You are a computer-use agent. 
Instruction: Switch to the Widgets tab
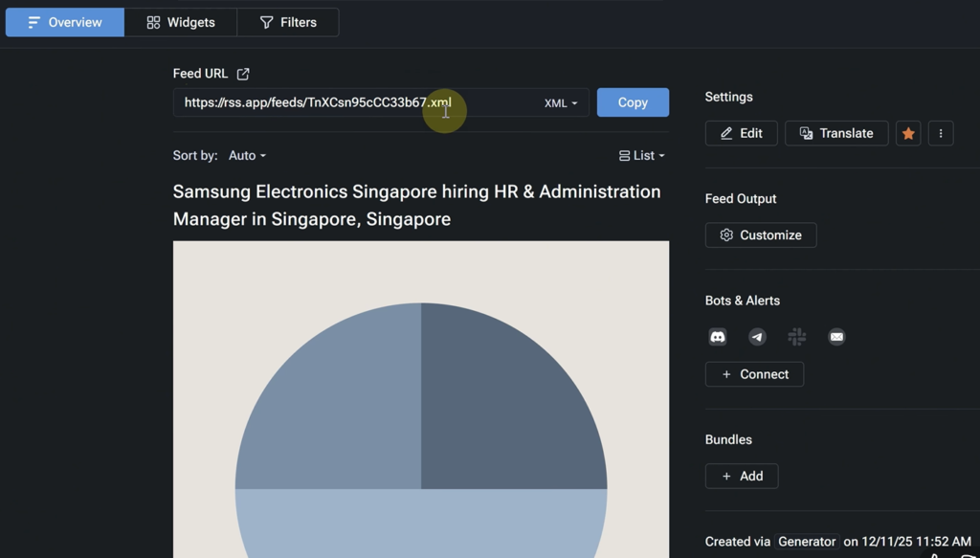click(180, 22)
